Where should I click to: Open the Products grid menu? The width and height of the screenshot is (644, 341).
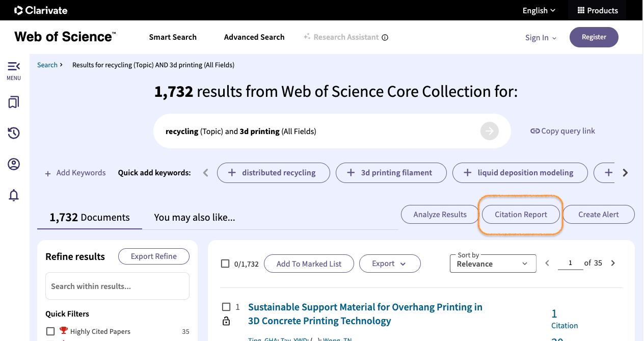(597, 10)
